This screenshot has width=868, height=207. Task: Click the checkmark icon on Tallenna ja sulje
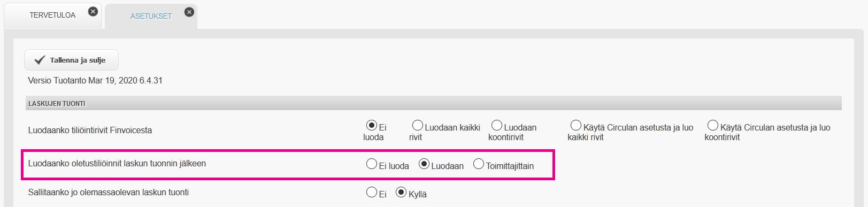[x=40, y=60]
